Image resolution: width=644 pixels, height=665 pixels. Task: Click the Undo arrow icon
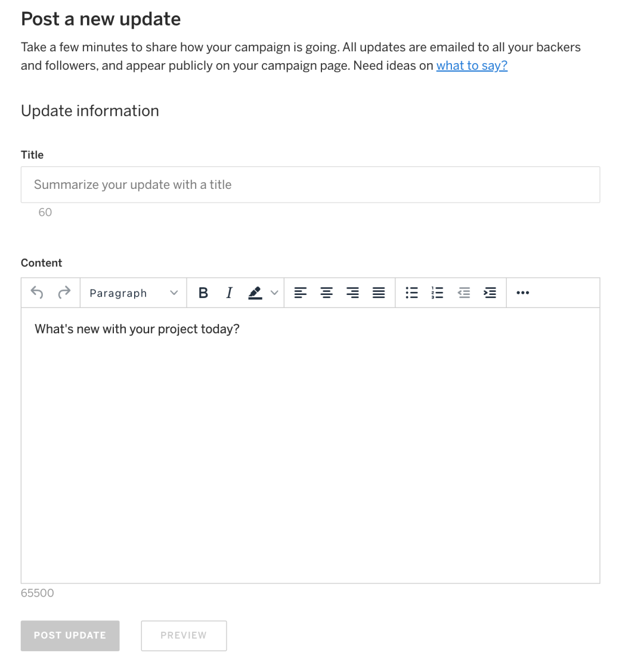tap(37, 293)
